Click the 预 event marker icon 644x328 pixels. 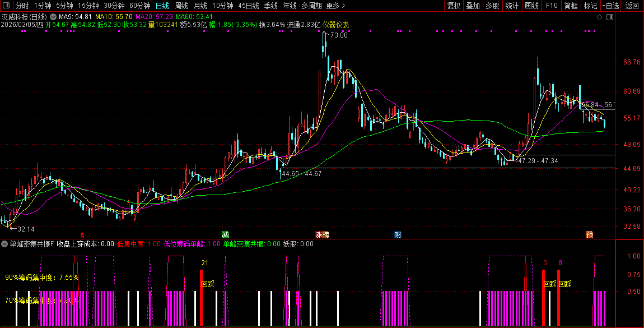click(590, 234)
